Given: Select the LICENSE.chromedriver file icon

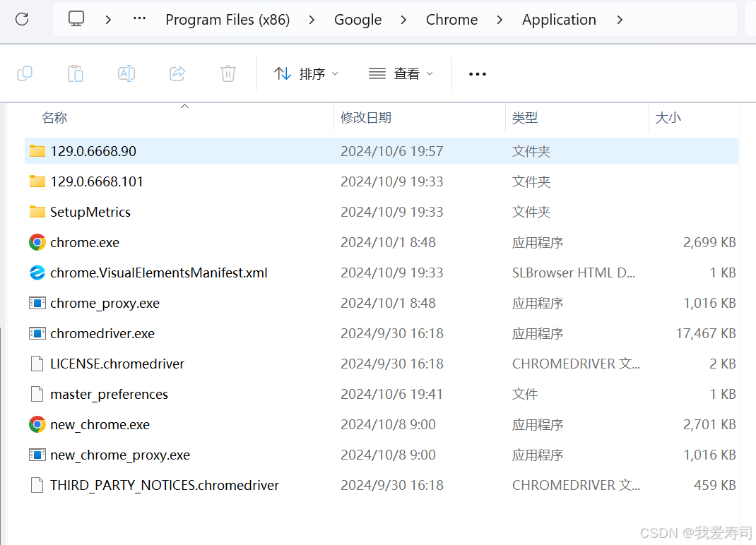Looking at the screenshot, I should [x=37, y=364].
